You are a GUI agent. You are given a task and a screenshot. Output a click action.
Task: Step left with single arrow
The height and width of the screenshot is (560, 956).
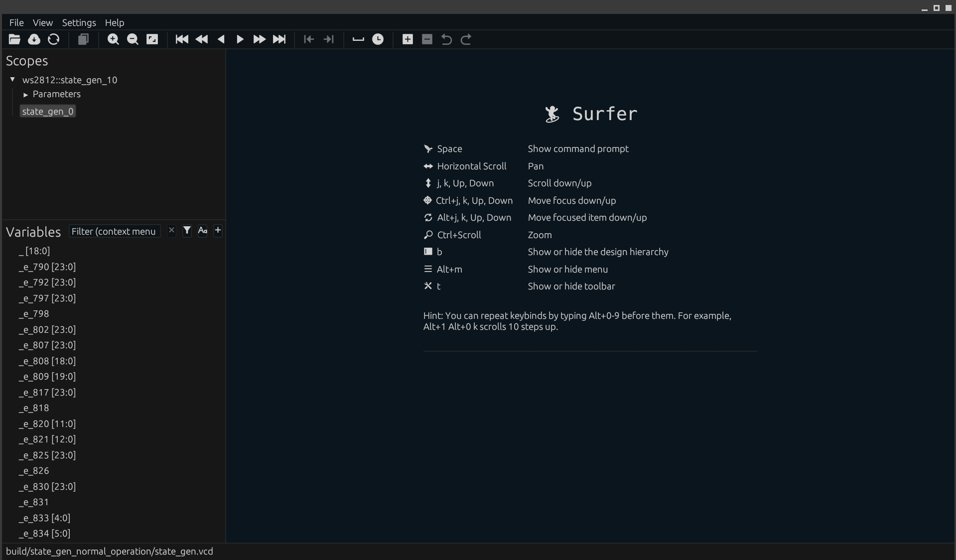[221, 39]
